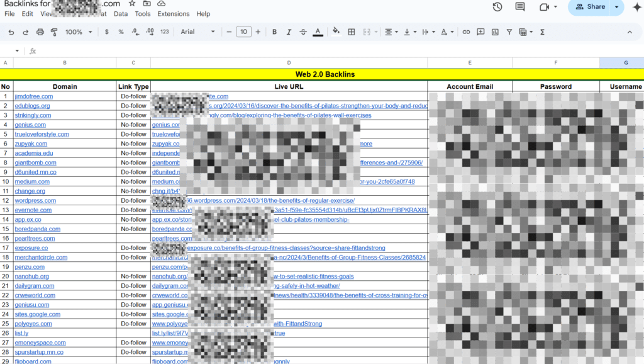Open horizontal align dropdown
The width and height of the screenshot is (644, 364).
pos(391,32)
